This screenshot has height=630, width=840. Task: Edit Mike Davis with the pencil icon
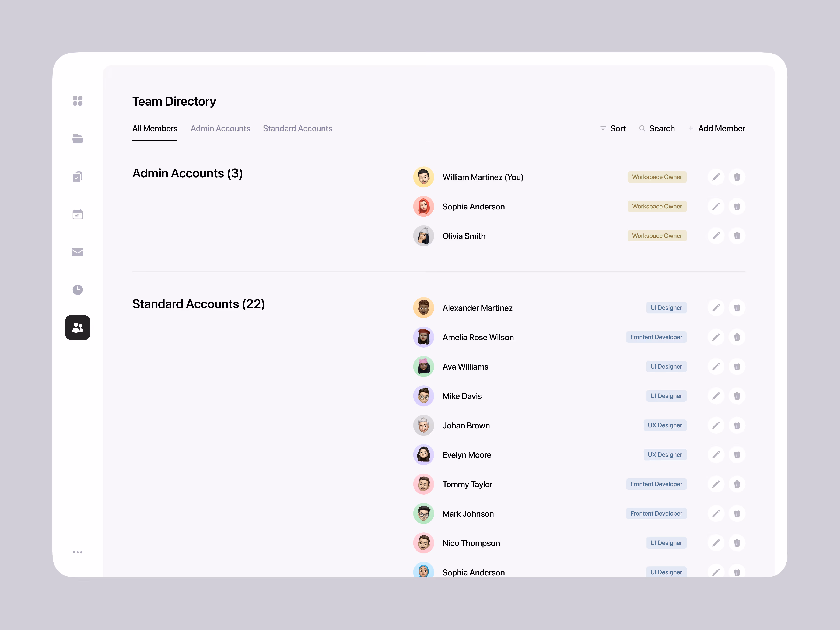tap(716, 396)
